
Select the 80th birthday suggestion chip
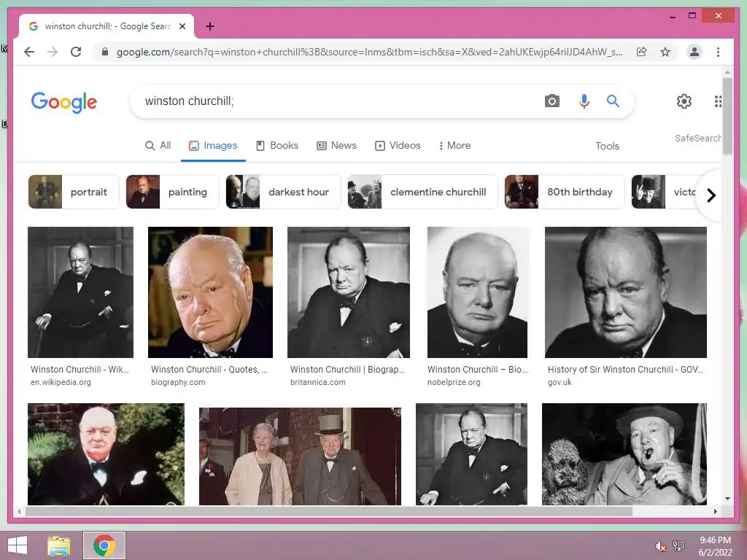pos(565,192)
